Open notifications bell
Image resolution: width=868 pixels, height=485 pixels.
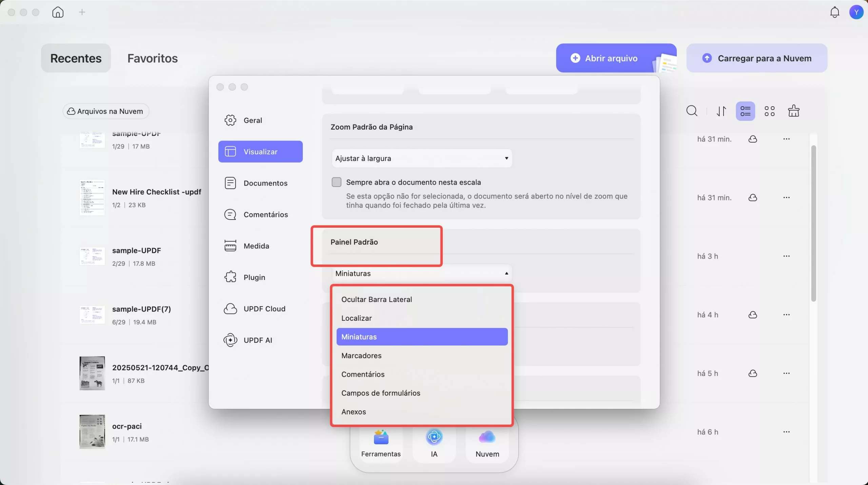click(834, 12)
